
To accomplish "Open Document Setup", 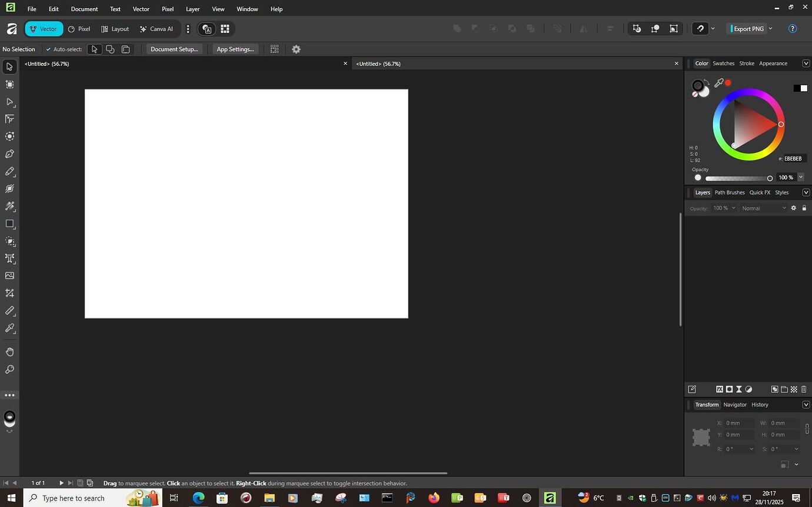I will (x=174, y=49).
